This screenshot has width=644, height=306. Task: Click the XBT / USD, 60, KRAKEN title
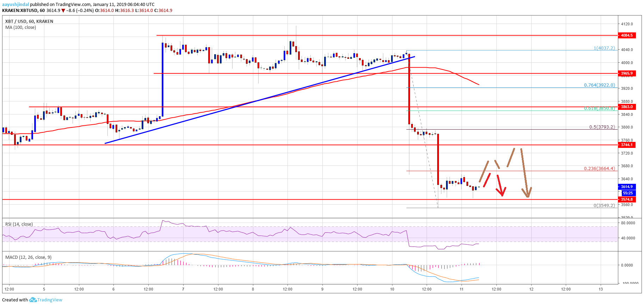pos(29,21)
